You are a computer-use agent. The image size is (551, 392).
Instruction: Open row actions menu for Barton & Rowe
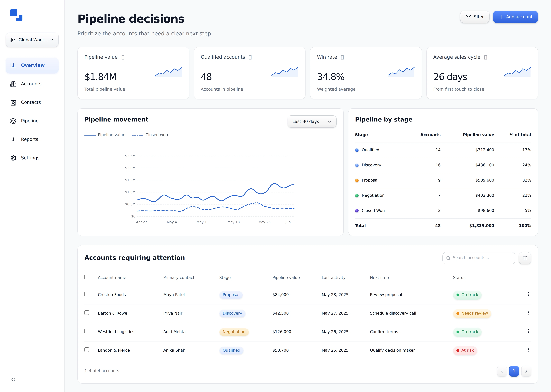(x=528, y=313)
